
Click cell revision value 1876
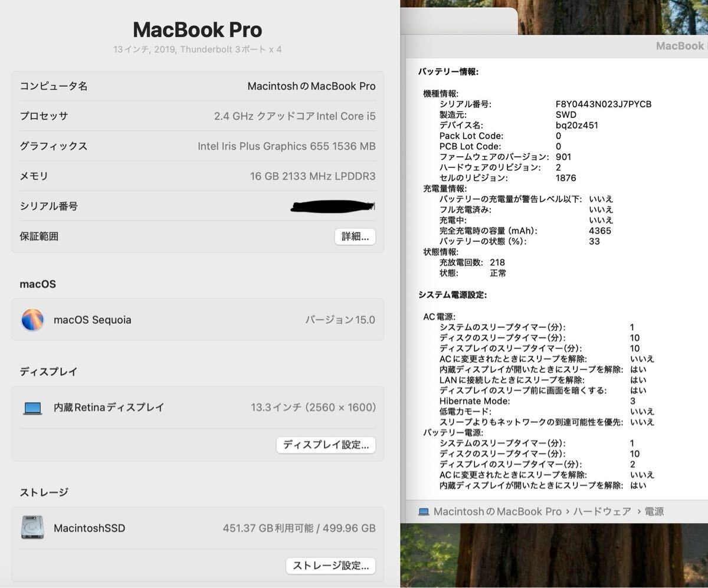pyautogui.click(x=566, y=178)
